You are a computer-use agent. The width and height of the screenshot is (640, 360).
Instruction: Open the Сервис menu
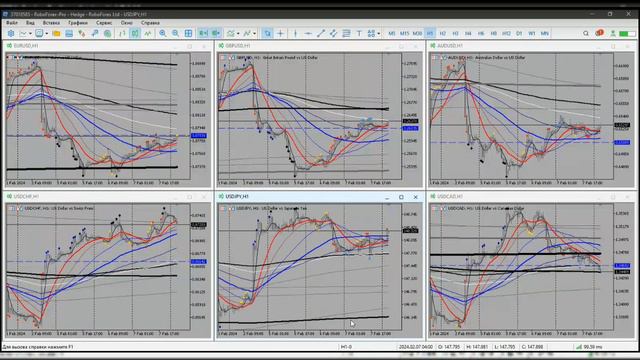[x=104, y=23]
